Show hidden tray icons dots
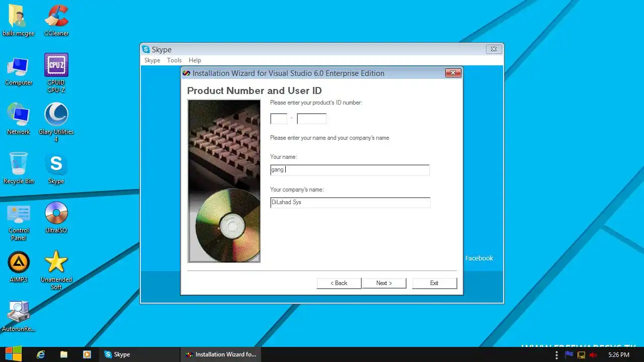644x362 pixels. pos(556,354)
